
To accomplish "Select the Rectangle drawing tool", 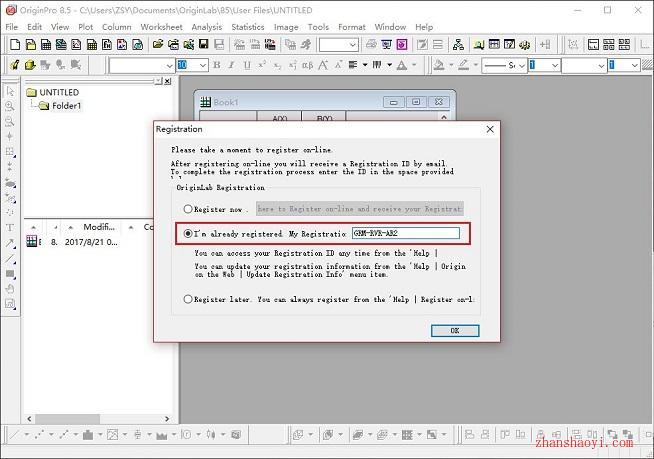I will coord(10,274).
